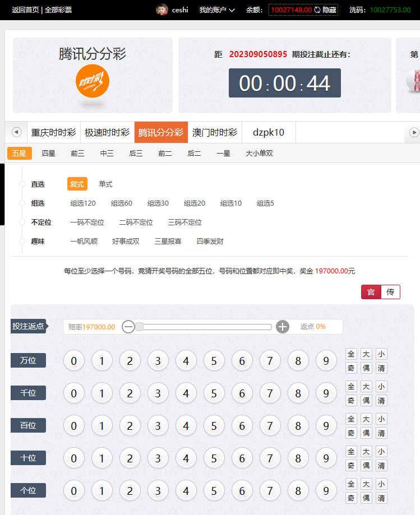420x515 pixels.
Task: Choose 一帆风顺 option
Action: [x=84, y=242]
